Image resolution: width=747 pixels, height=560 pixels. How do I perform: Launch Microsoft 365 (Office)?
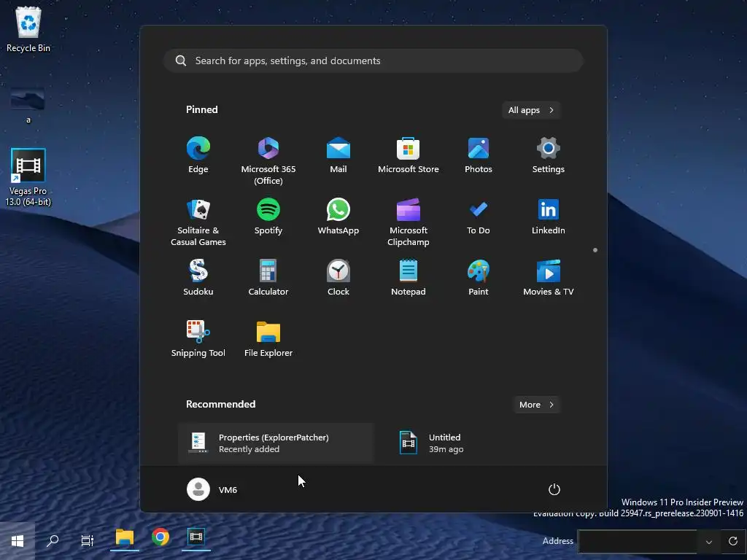pos(268,161)
